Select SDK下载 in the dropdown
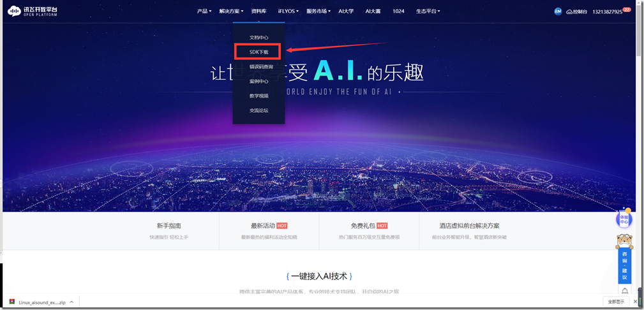 pos(258,52)
